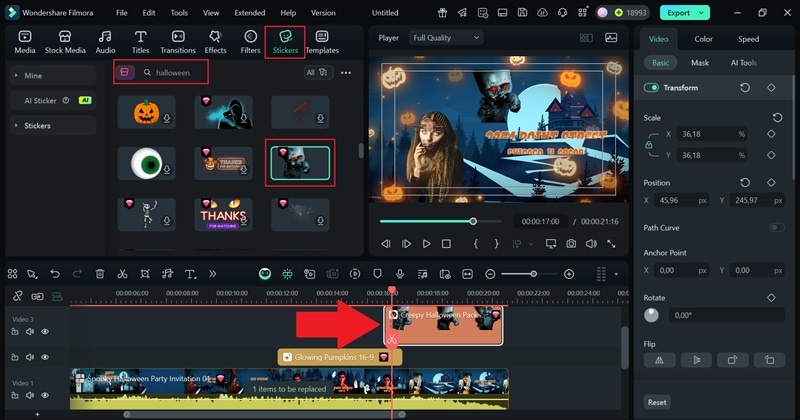
Task: Click the delete trash can icon
Action: tap(100, 274)
